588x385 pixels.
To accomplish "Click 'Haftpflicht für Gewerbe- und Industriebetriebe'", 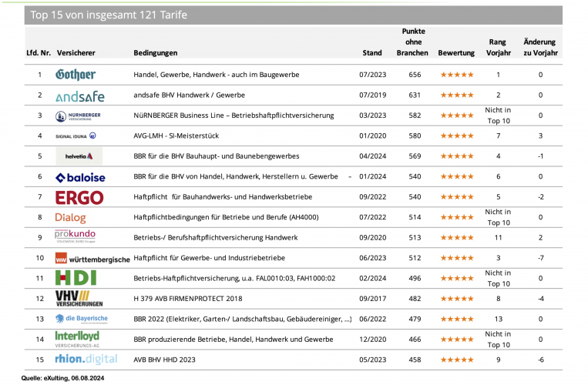I will [210, 258].
